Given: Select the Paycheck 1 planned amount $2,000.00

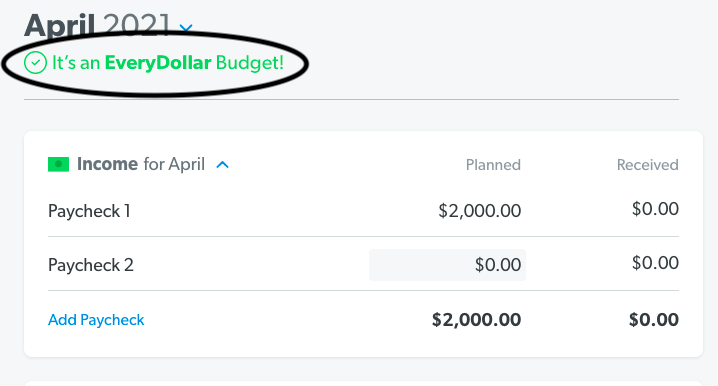Looking at the screenshot, I should 479,211.
